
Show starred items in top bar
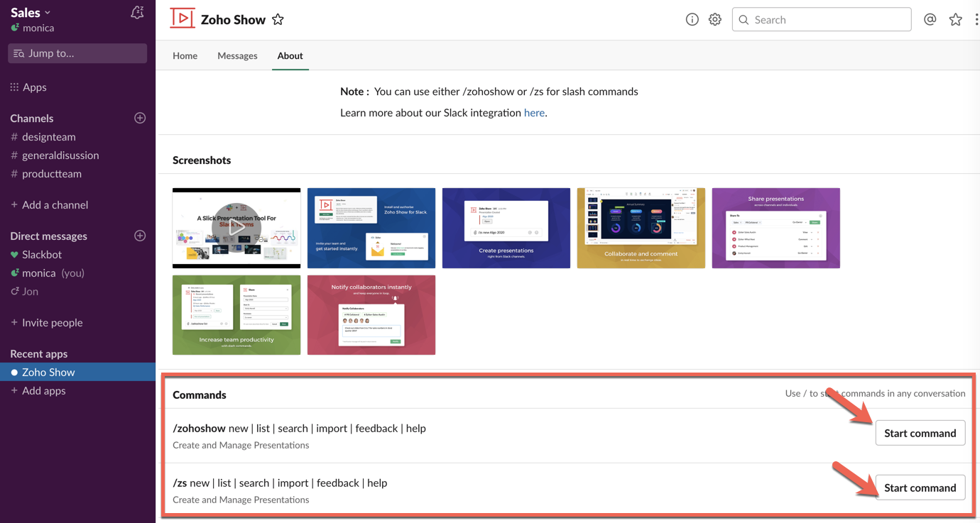coord(955,20)
